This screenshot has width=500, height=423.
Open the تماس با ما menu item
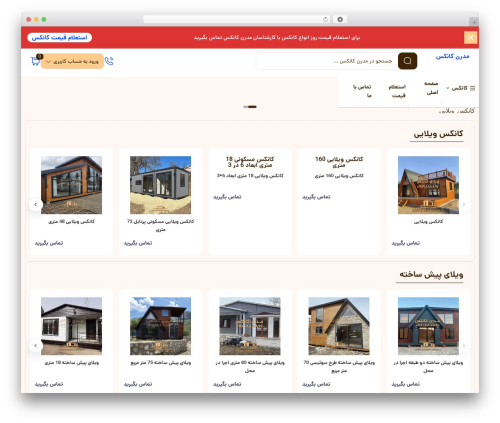click(x=362, y=91)
